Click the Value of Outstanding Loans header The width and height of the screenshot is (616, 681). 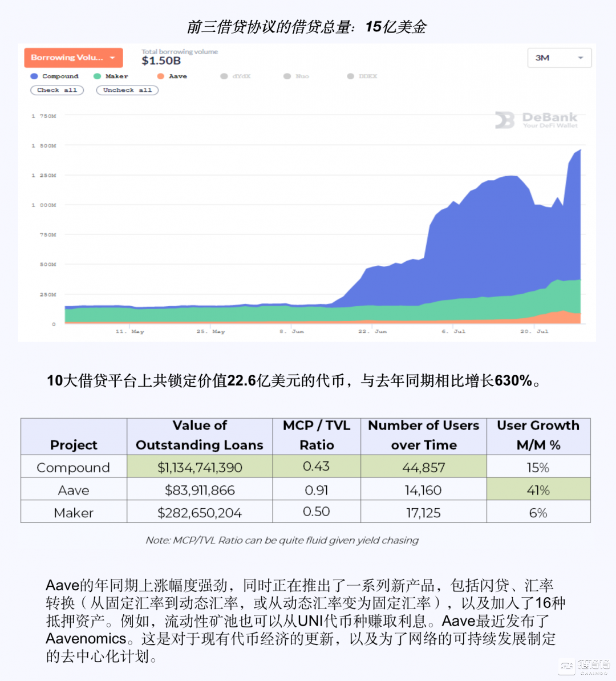[200, 436]
